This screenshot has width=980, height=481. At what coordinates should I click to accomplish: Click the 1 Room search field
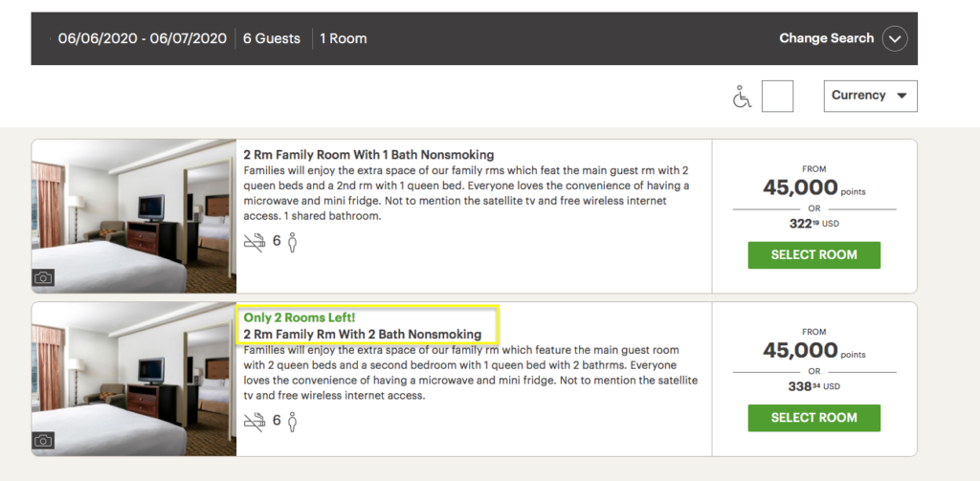[344, 39]
